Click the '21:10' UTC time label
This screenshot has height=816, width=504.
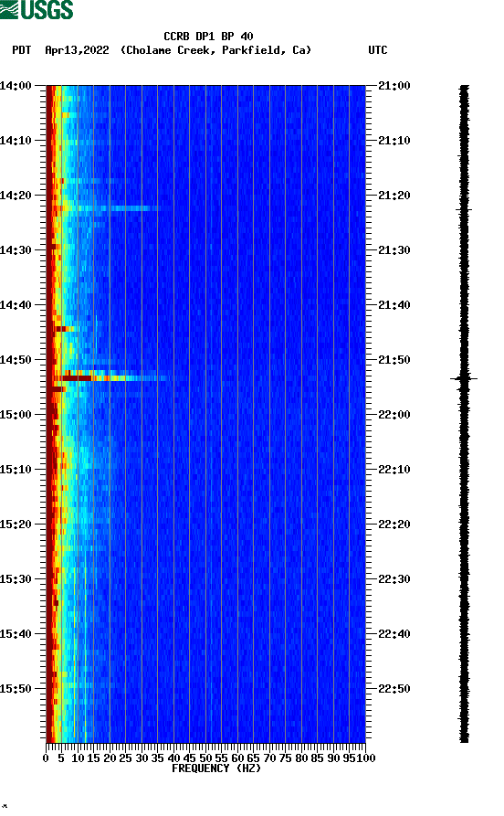[x=394, y=141]
